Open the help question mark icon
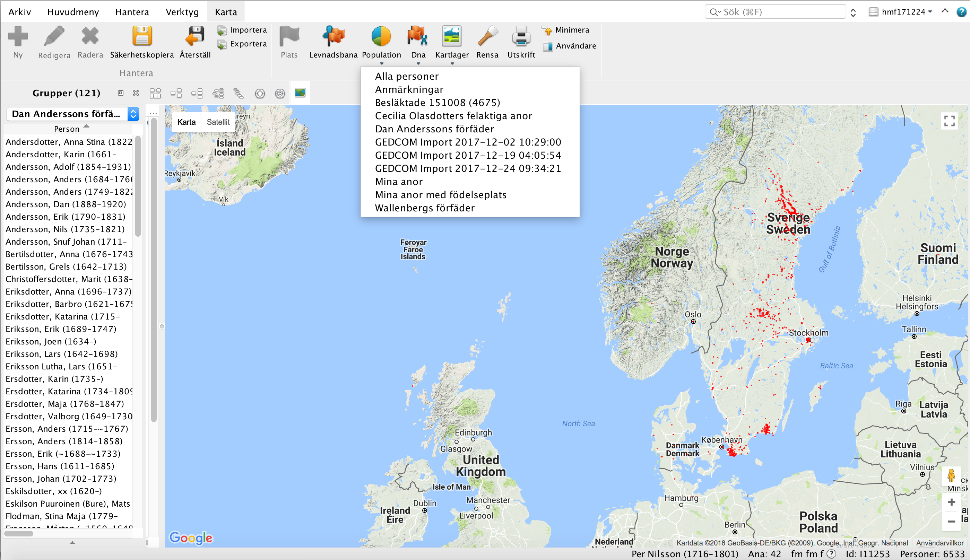The height and width of the screenshot is (560, 970). pyautogui.click(x=962, y=12)
